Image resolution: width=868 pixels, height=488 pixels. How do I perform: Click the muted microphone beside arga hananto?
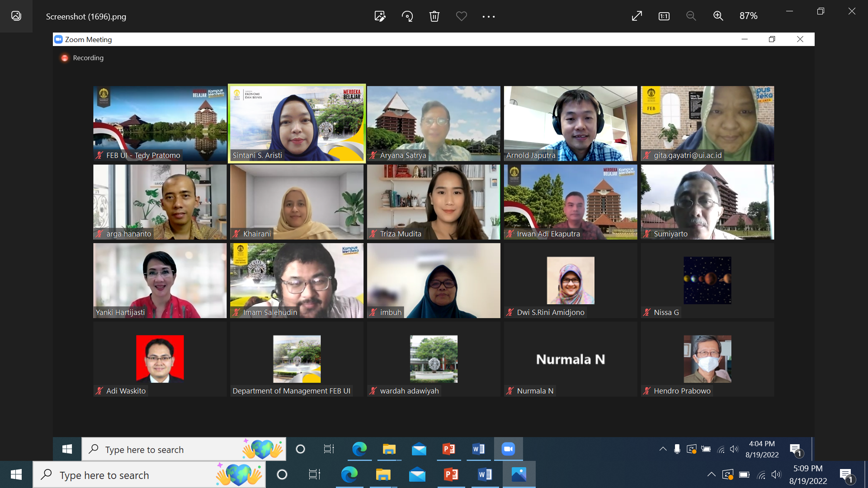(x=99, y=234)
